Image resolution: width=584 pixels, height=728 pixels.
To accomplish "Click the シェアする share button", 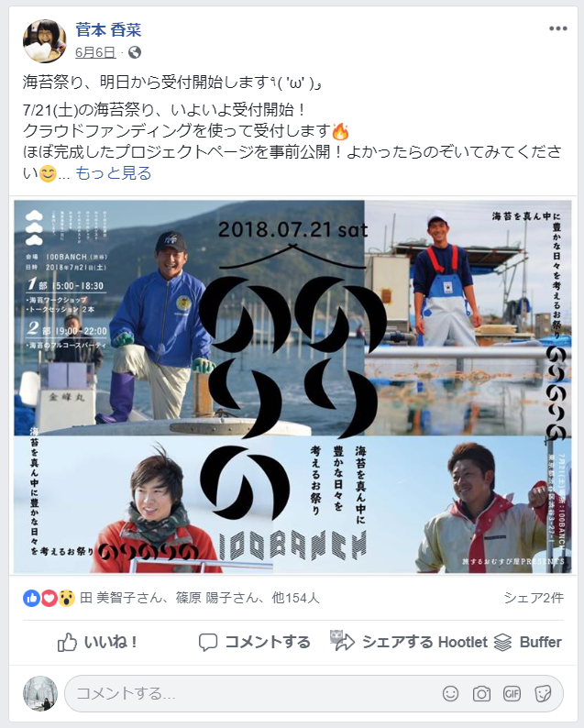I will tap(397, 642).
